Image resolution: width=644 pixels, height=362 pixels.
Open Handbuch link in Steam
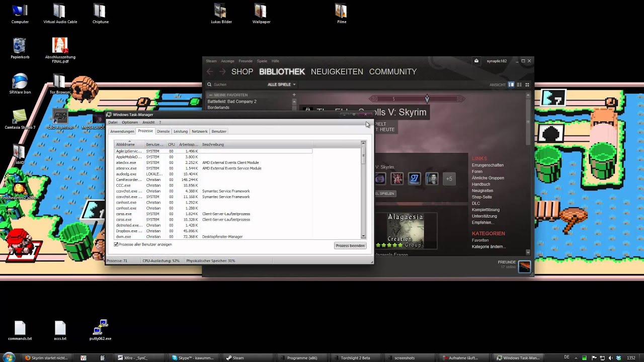click(x=481, y=184)
